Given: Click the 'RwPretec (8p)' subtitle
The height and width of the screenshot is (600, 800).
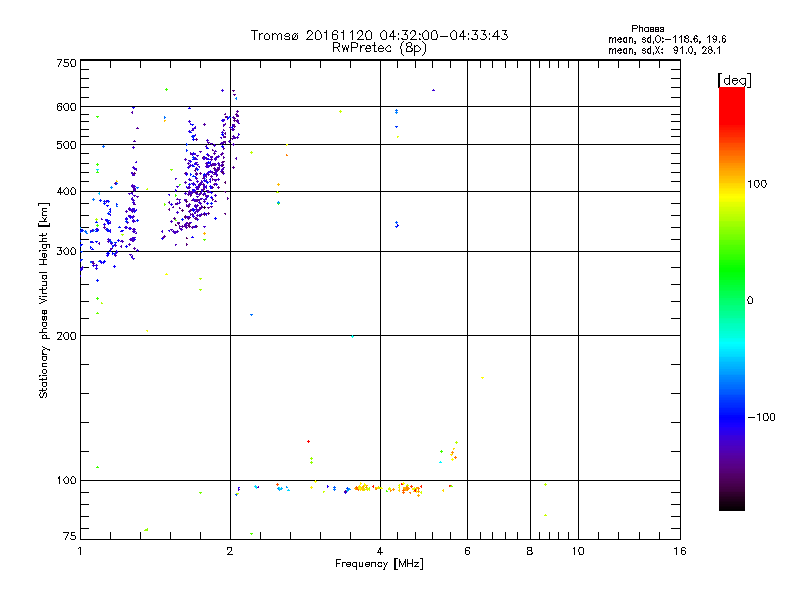Looking at the screenshot, I should (379, 48).
